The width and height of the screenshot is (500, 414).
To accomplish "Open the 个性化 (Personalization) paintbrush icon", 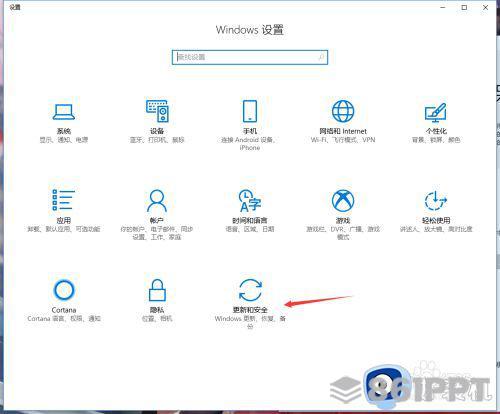I will click(436, 112).
